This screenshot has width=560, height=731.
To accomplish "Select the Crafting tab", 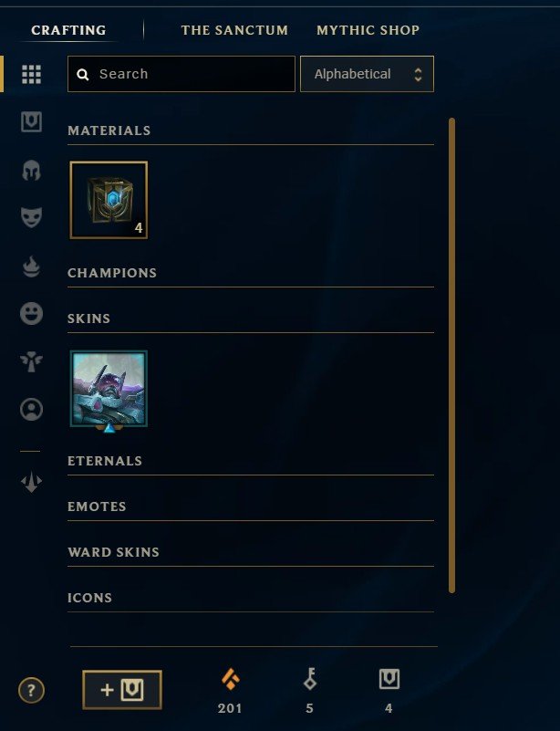I will coord(68,30).
